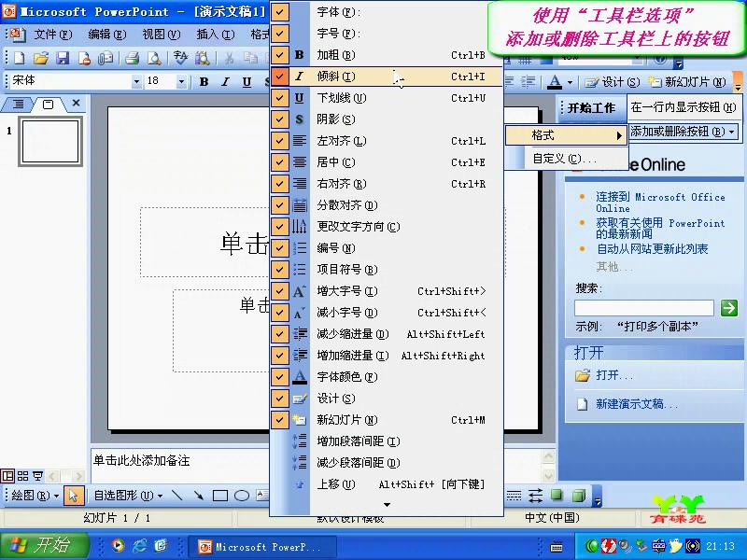Click the Arrow Style icon in drawing toolbar
The width and height of the screenshot is (747, 560).
click(x=535, y=496)
